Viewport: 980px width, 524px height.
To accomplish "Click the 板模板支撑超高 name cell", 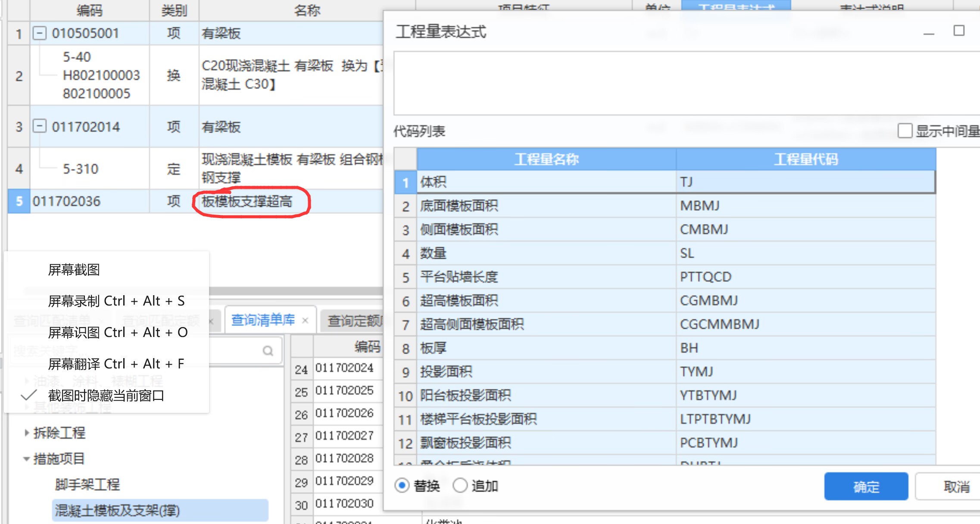I will pyautogui.click(x=291, y=201).
